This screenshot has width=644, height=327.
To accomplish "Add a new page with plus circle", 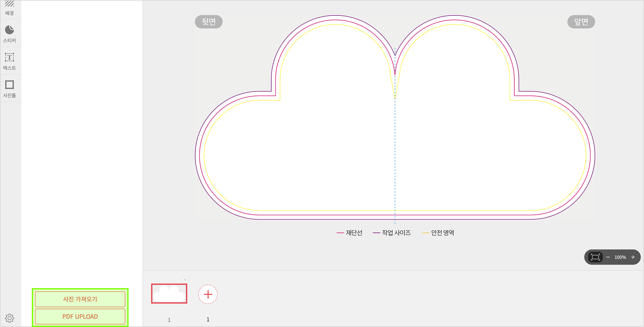I will point(208,294).
